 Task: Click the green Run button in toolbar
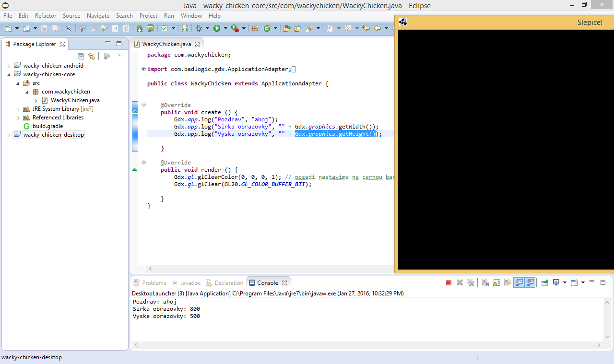[x=217, y=29]
